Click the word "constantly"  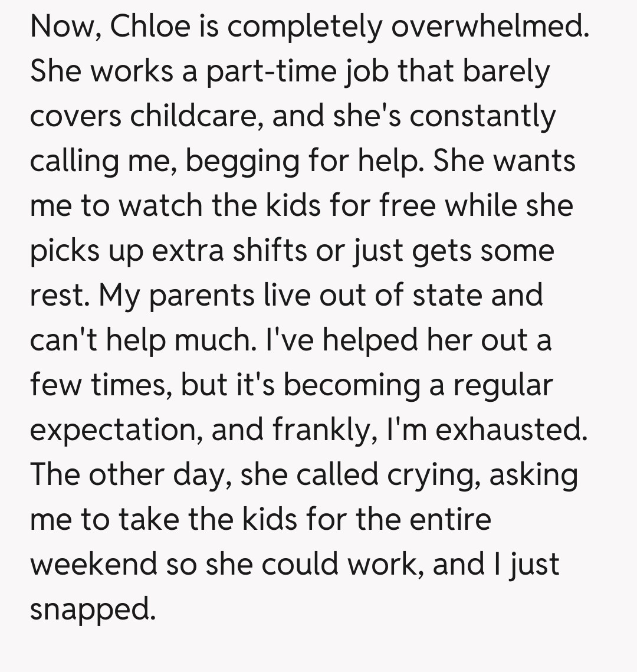482,116
